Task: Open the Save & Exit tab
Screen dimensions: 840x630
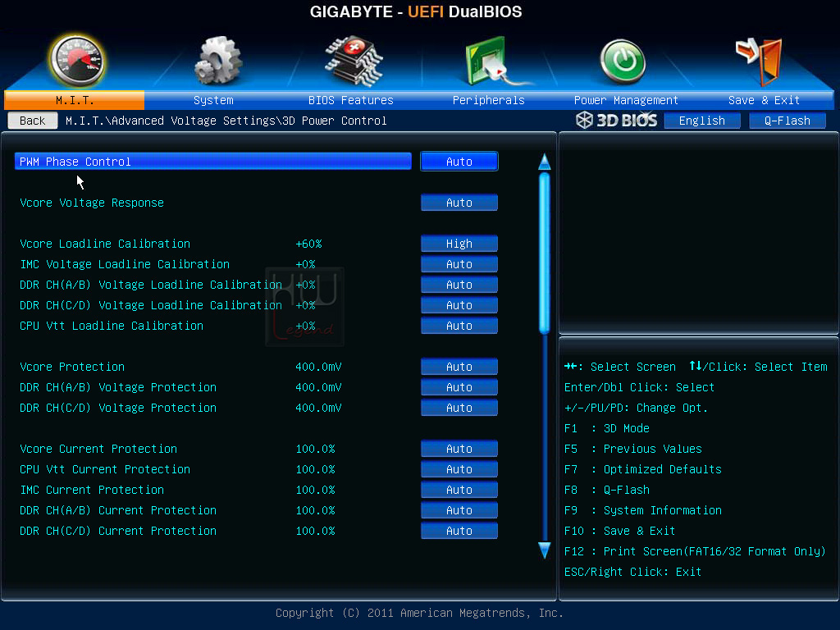Action: (764, 100)
